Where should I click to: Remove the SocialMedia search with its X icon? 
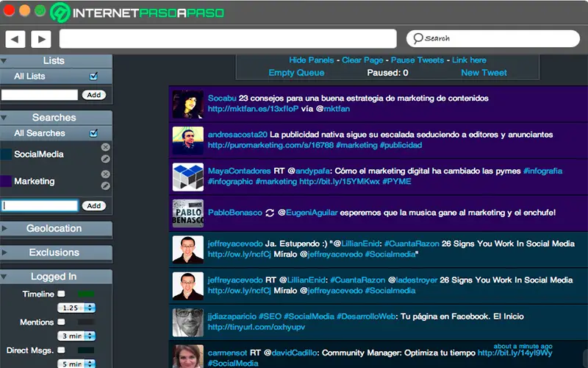pos(106,147)
